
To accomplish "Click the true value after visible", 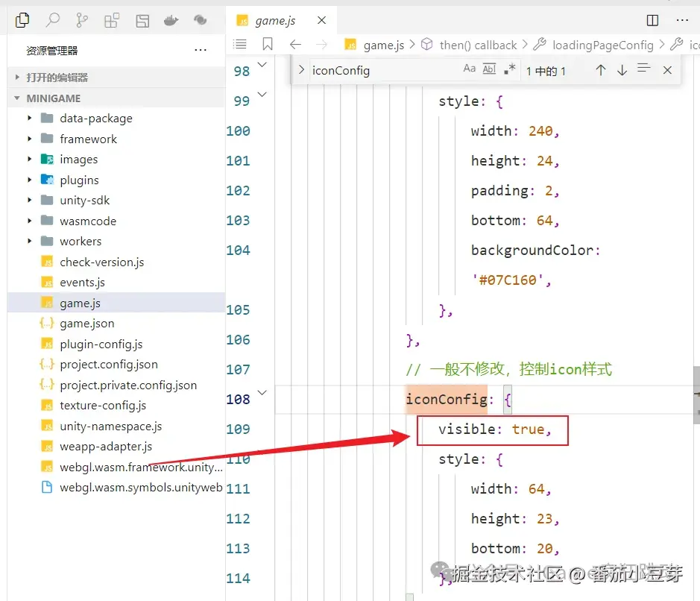I will click(528, 429).
